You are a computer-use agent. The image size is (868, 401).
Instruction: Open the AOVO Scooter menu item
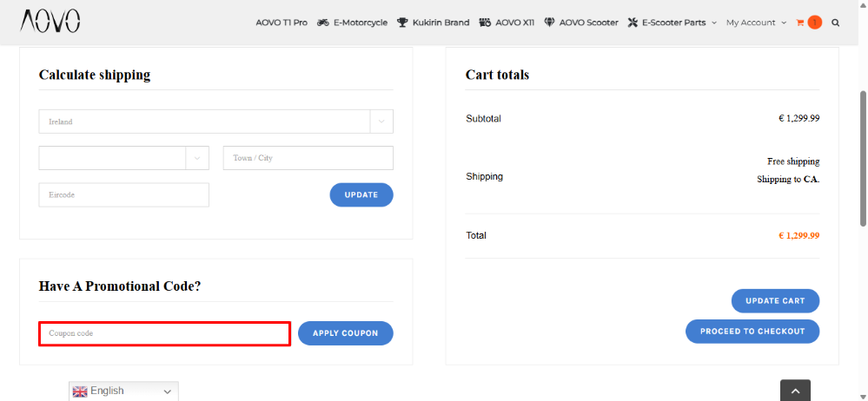tap(588, 23)
